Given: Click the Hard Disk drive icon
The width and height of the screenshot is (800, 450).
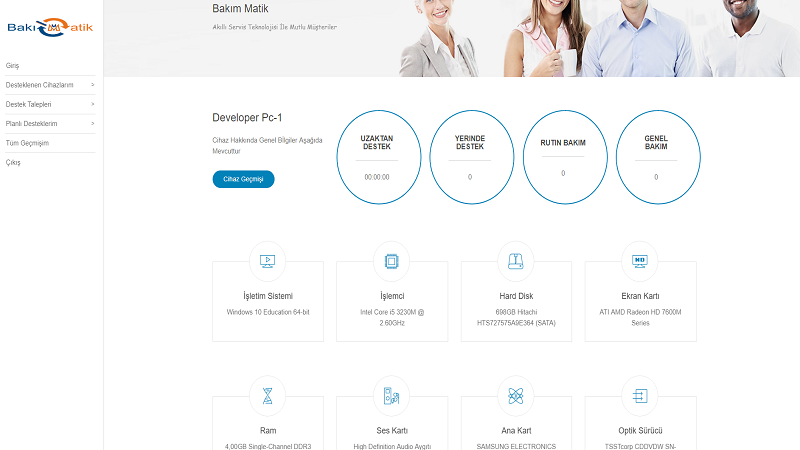Looking at the screenshot, I should (x=515, y=261).
